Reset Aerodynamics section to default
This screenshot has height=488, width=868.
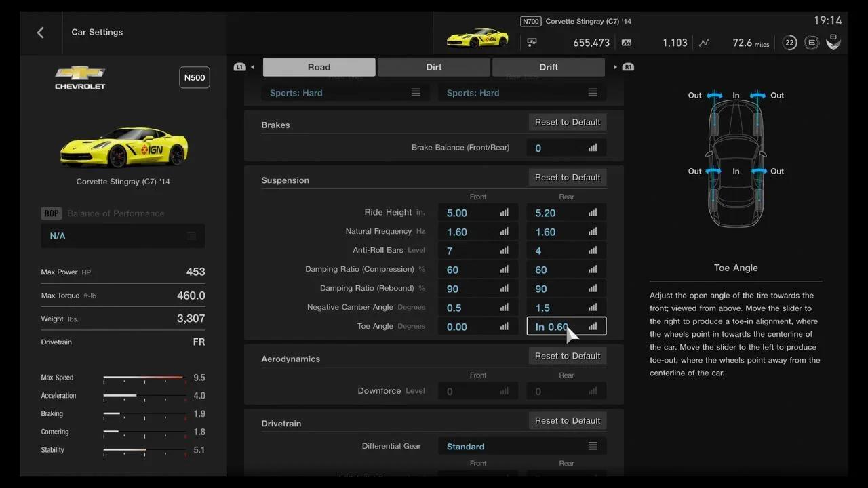[x=568, y=356]
